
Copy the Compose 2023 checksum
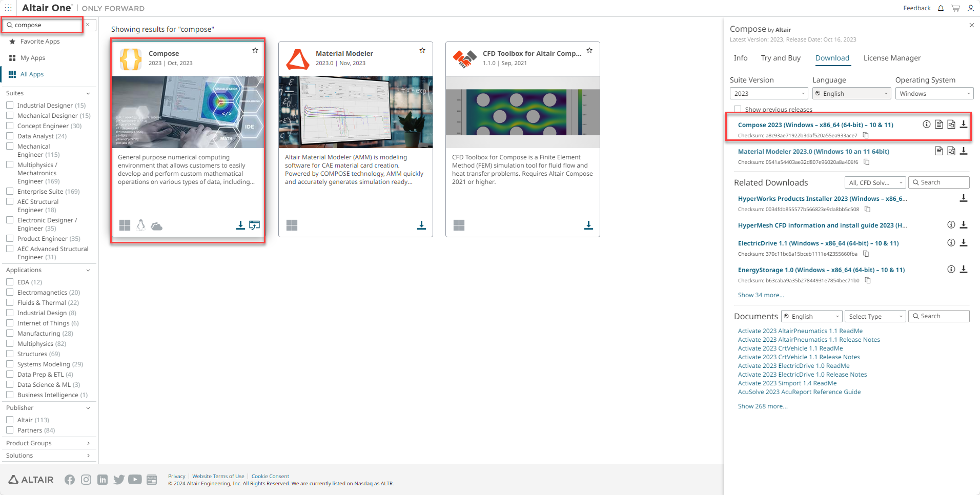(x=866, y=135)
